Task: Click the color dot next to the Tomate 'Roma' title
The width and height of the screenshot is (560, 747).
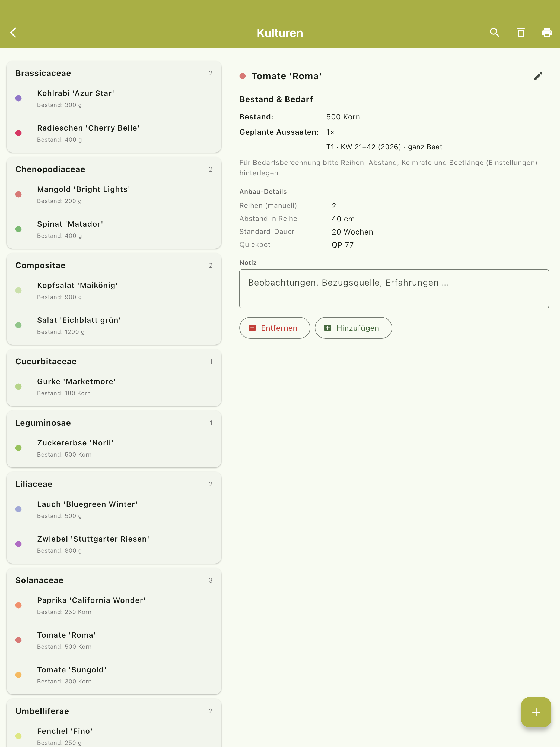Action: click(243, 76)
